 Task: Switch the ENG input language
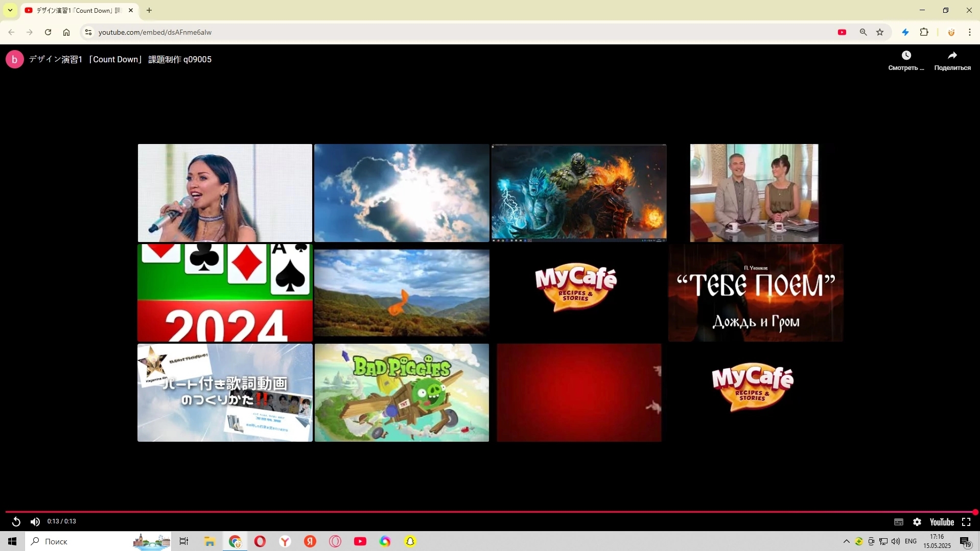pyautogui.click(x=911, y=541)
